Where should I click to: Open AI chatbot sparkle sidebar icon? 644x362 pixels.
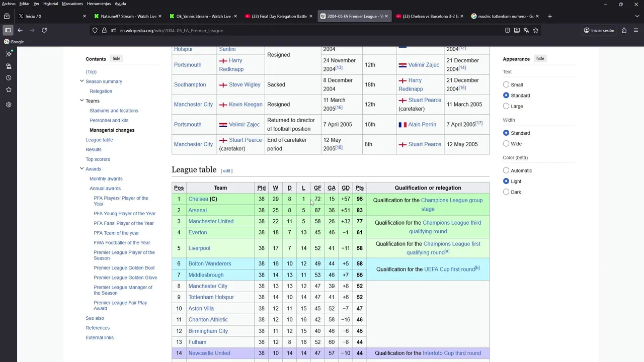coord(9,54)
